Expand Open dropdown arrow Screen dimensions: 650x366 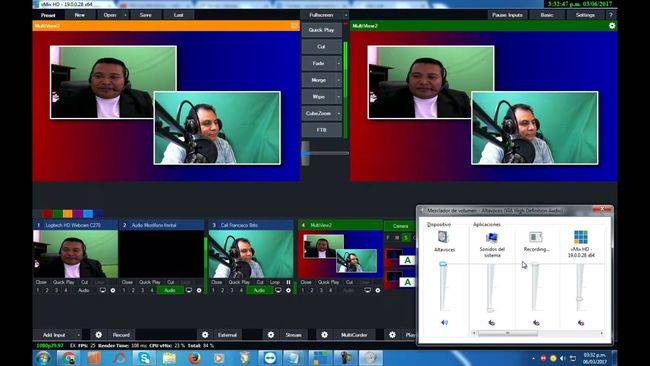(x=125, y=15)
